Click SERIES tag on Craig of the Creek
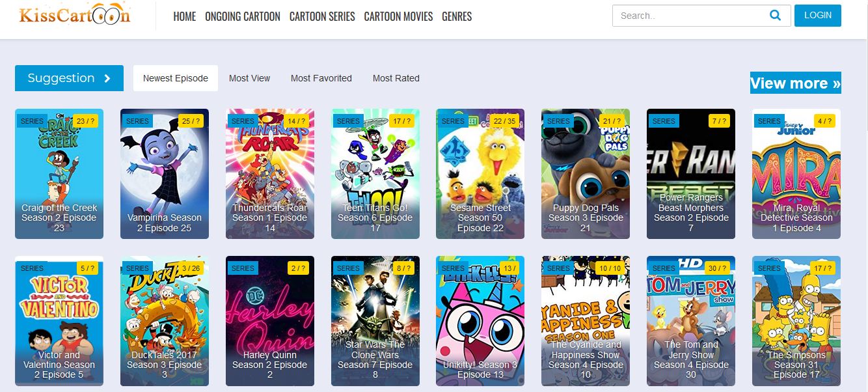This screenshot has height=392, width=868. click(32, 121)
